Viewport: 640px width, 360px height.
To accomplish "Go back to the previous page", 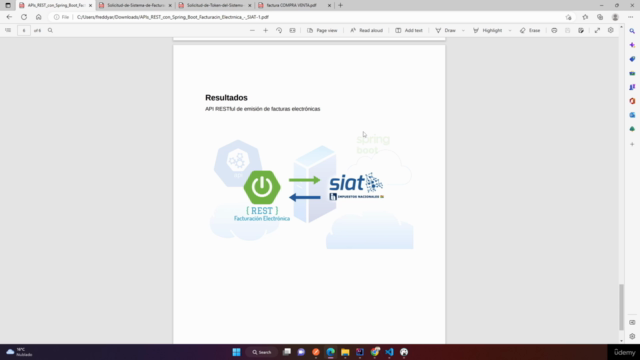I will click(9, 17).
